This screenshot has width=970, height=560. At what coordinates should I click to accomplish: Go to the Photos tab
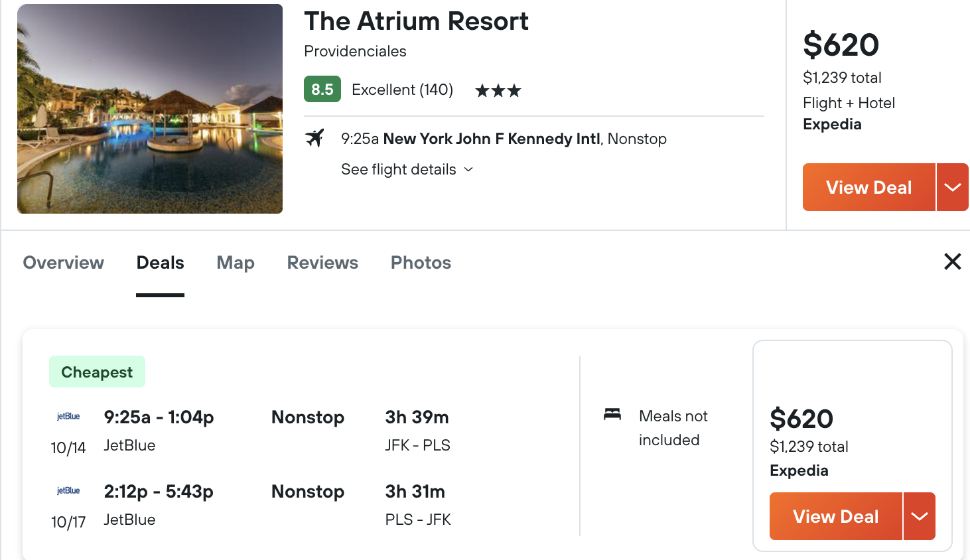[421, 263]
